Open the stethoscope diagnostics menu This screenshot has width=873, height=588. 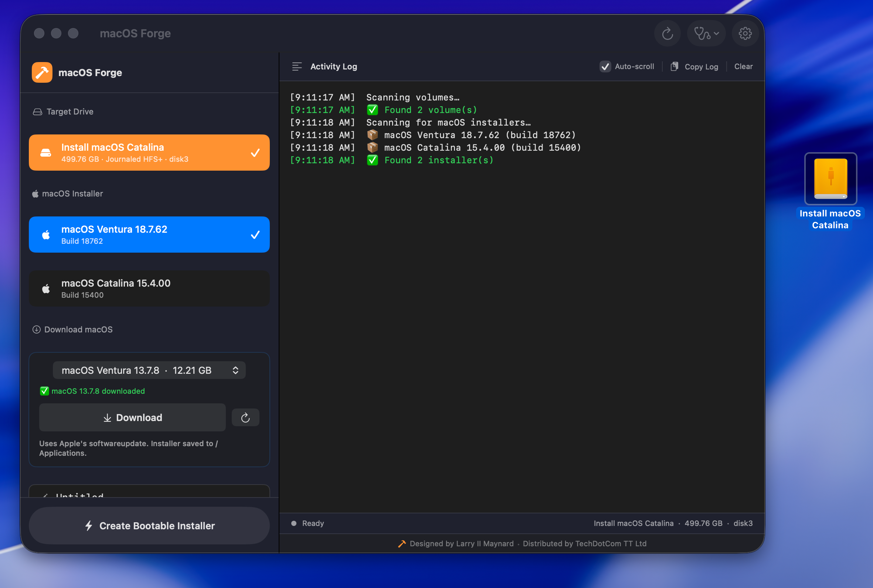click(706, 34)
